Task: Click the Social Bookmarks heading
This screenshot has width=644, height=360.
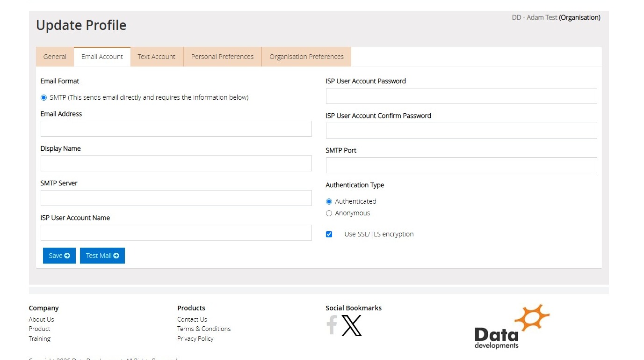Action: point(354,308)
